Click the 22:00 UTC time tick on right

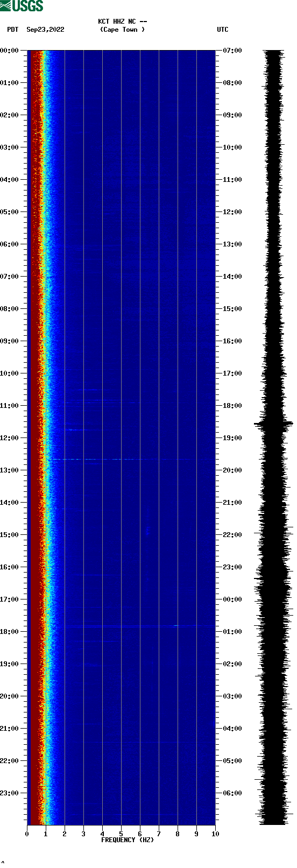click(x=232, y=535)
